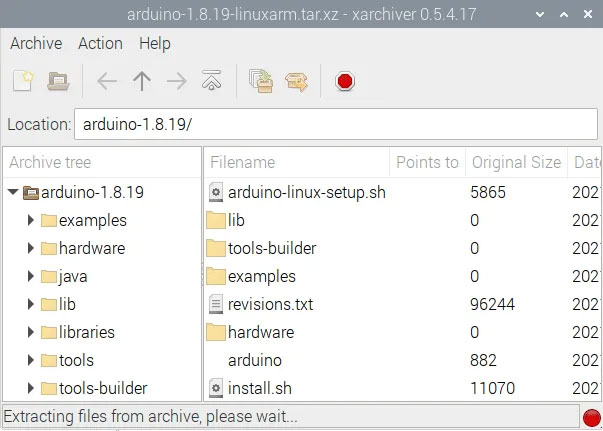Click the arduino-linux-setup.sh script file icon
The height and width of the screenshot is (431, 603).
pyautogui.click(x=216, y=192)
